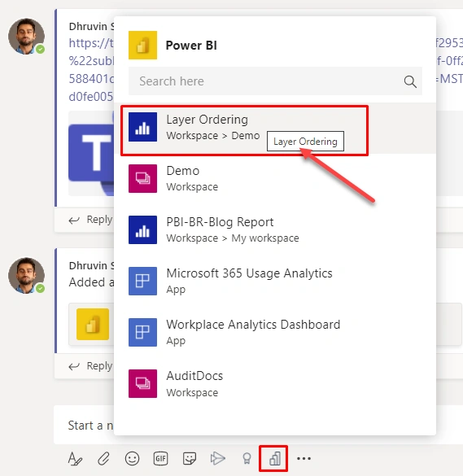Click the 'Workspace > My workspace' text
Viewport: 463px width, 476px height.
[233, 238]
